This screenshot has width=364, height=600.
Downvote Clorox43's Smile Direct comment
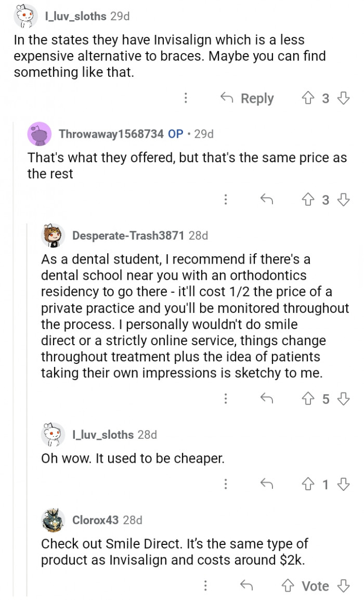coord(343,586)
